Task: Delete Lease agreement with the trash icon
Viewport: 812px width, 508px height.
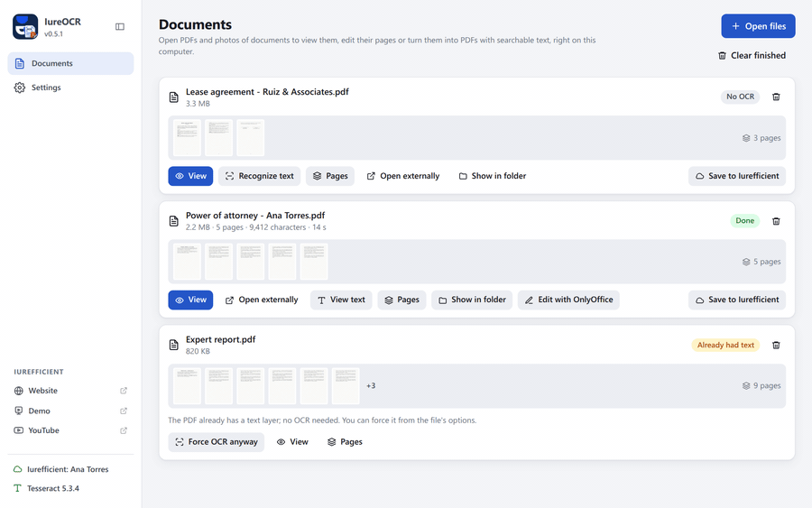Action: click(x=776, y=97)
